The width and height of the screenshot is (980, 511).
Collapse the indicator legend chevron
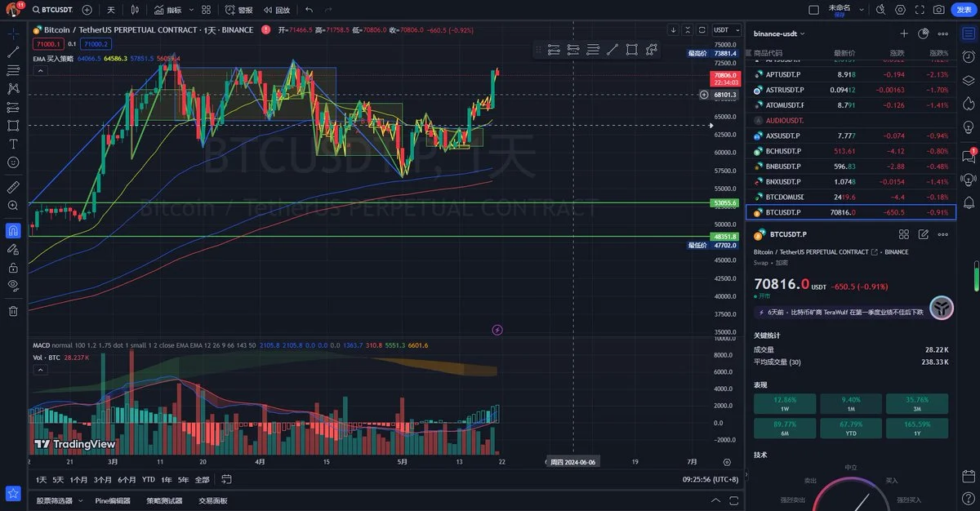[38, 70]
